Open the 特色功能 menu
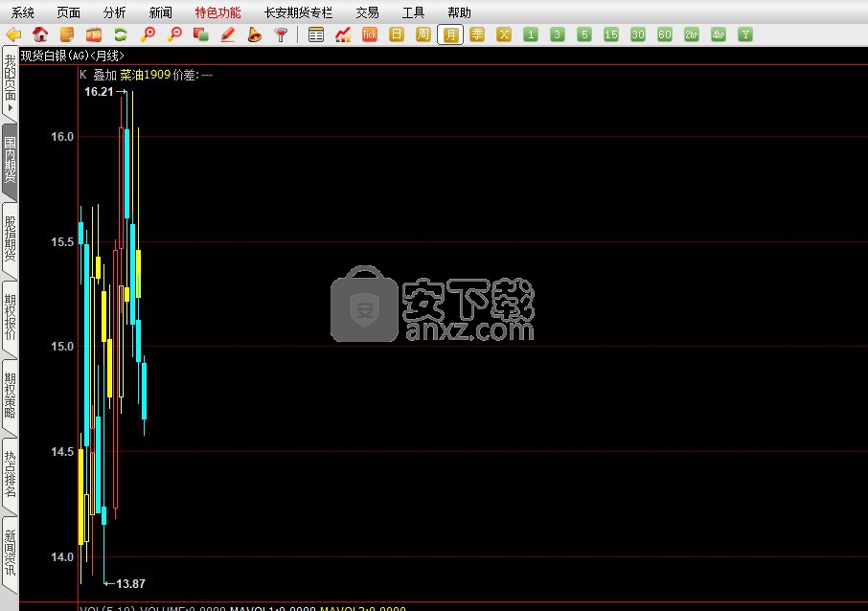Viewport: 868px width, 611px height. [x=217, y=12]
